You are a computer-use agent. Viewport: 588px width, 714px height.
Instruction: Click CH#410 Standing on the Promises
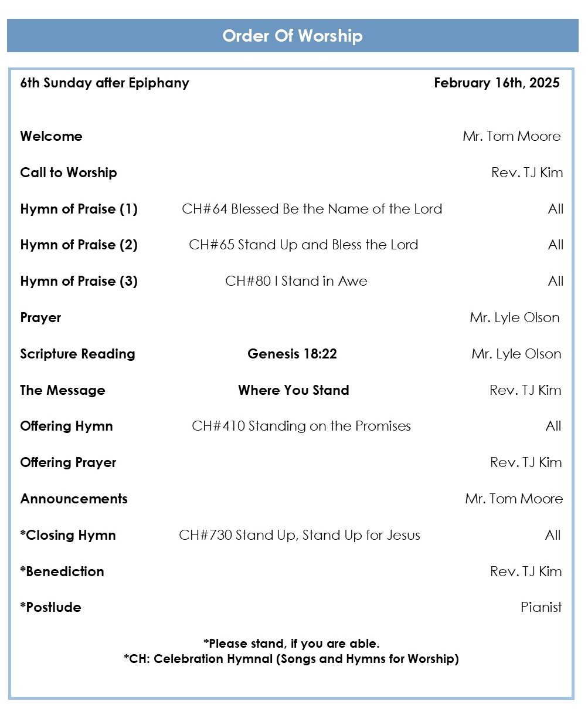301,426
